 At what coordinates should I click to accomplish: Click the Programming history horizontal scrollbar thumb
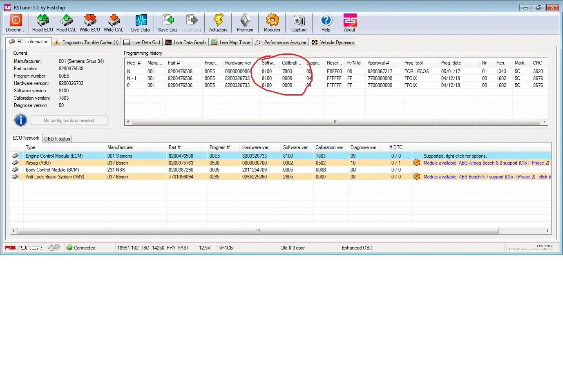click(x=336, y=122)
